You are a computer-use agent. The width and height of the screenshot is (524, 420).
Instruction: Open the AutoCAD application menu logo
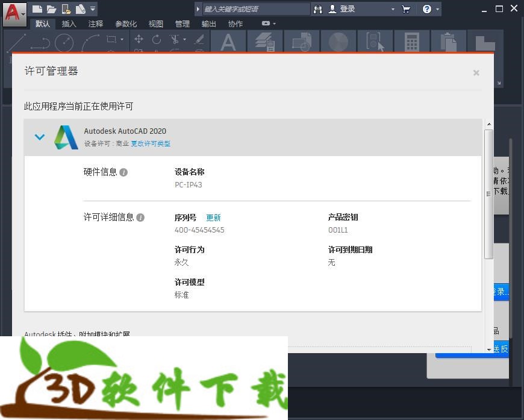14,14
